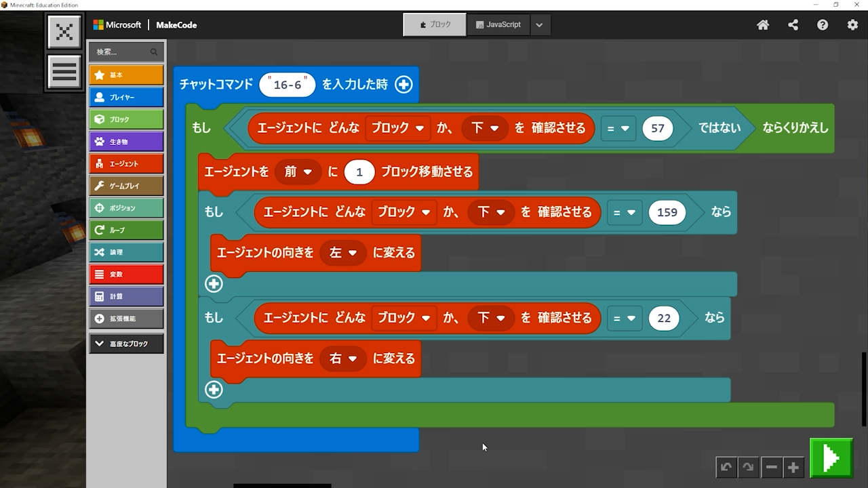
Task: Open the 前 direction dropdown
Action: [x=298, y=172]
